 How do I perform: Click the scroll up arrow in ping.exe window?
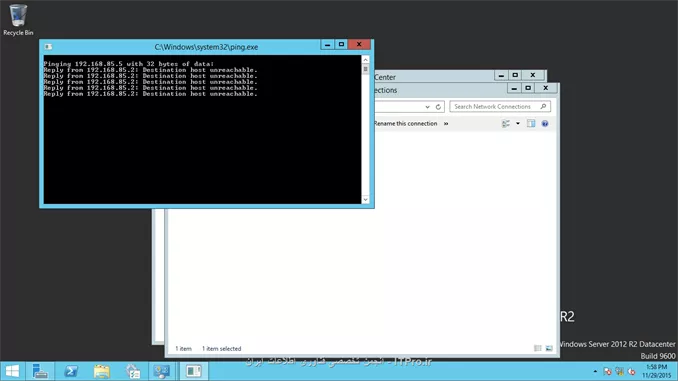pyautogui.click(x=365, y=60)
